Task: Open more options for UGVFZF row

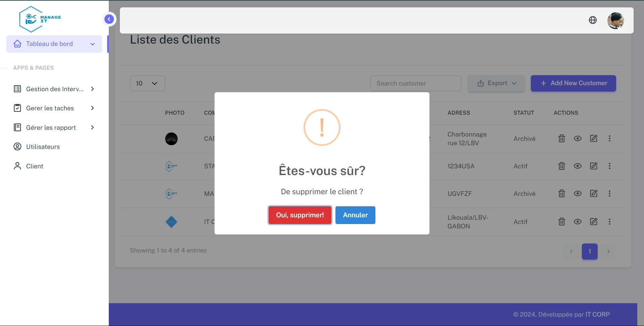Action: pyautogui.click(x=609, y=194)
